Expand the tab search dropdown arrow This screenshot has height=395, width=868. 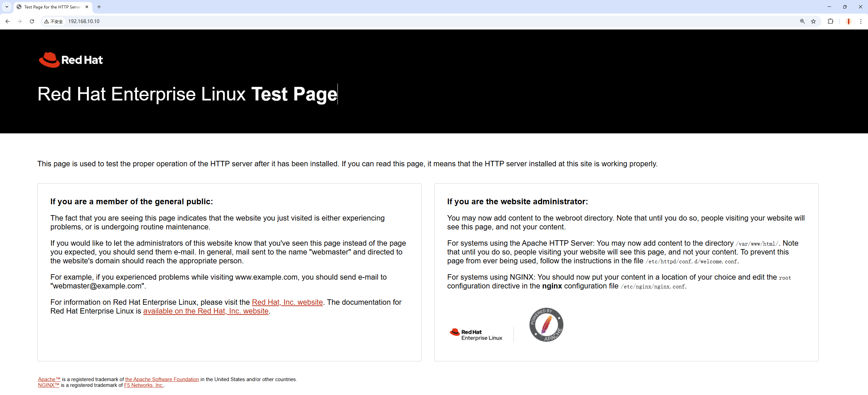click(x=7, y=7)
